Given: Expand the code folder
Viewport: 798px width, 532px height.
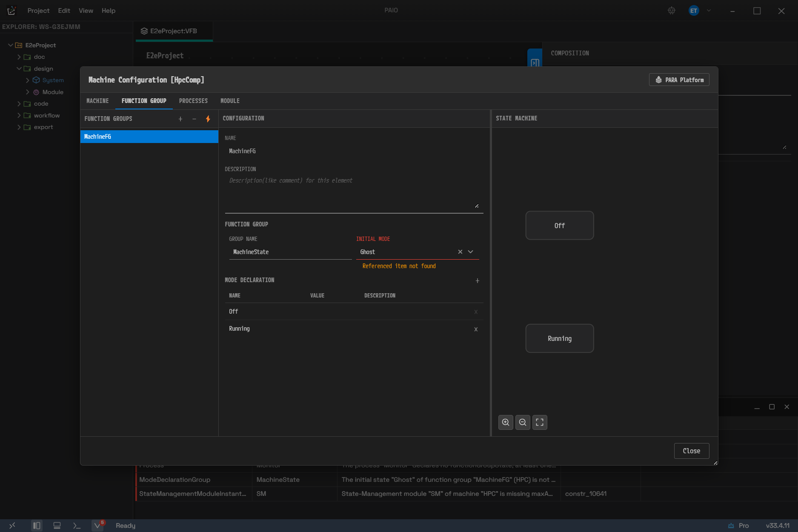Looking at the screenshot, I should point(19,103).
